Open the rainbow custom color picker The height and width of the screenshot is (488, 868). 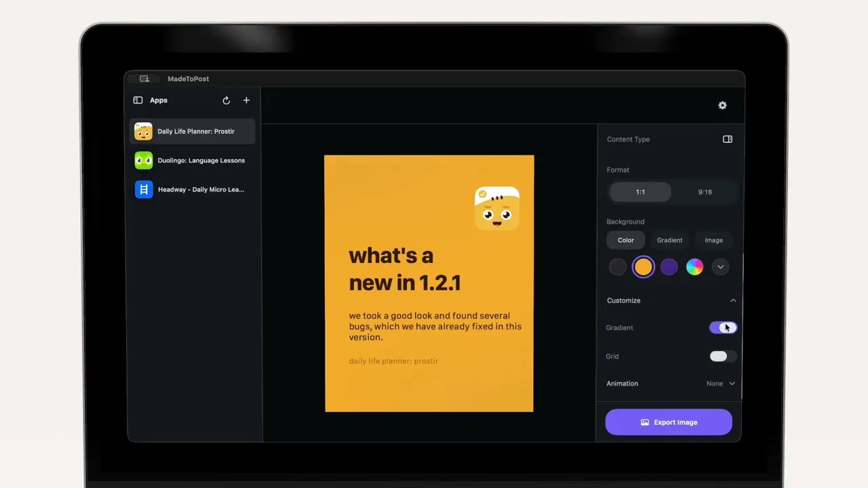[695, 267]
